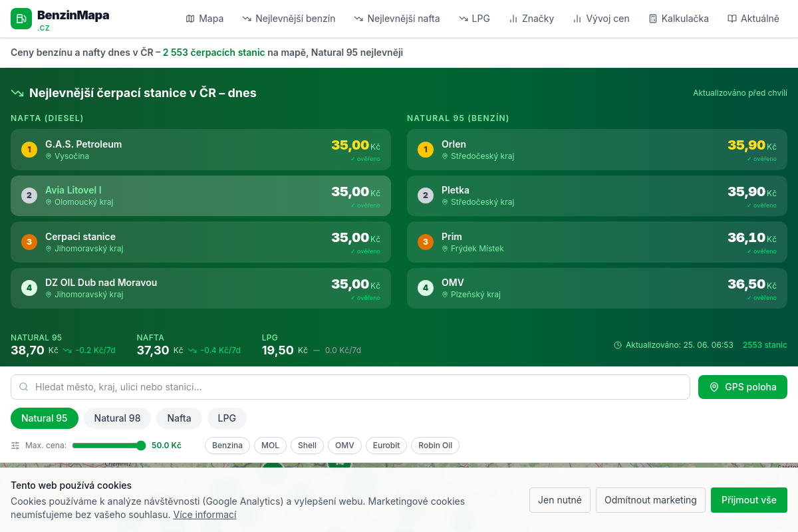
Task: Open the Více informací cookies link
Action: pos(205,515)
